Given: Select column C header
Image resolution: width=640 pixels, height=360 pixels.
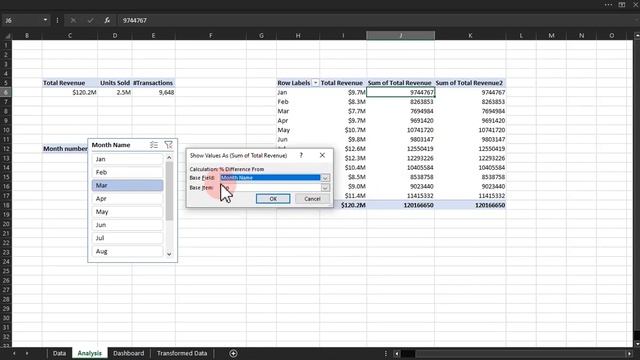Looking at the screenshot, I should click(70, 36).
